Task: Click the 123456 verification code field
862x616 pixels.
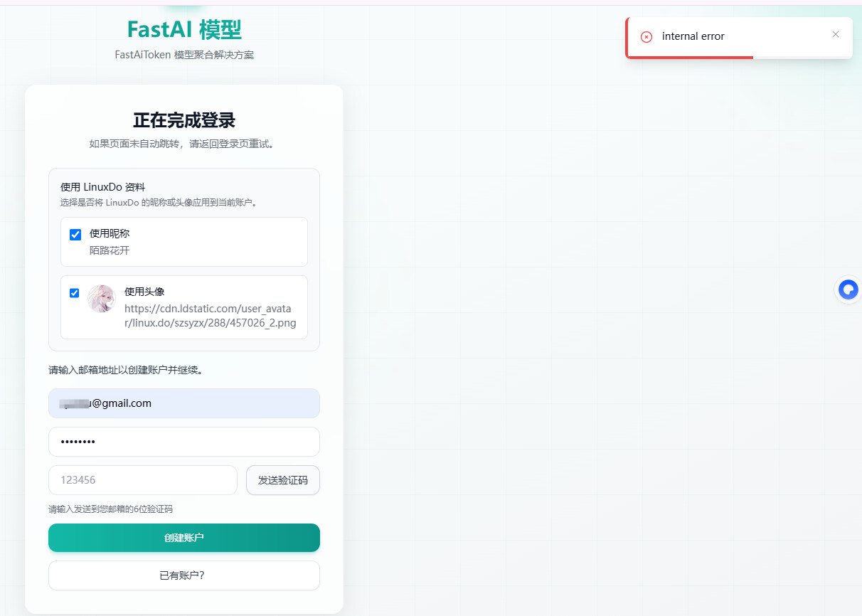Action: (143, 480)
